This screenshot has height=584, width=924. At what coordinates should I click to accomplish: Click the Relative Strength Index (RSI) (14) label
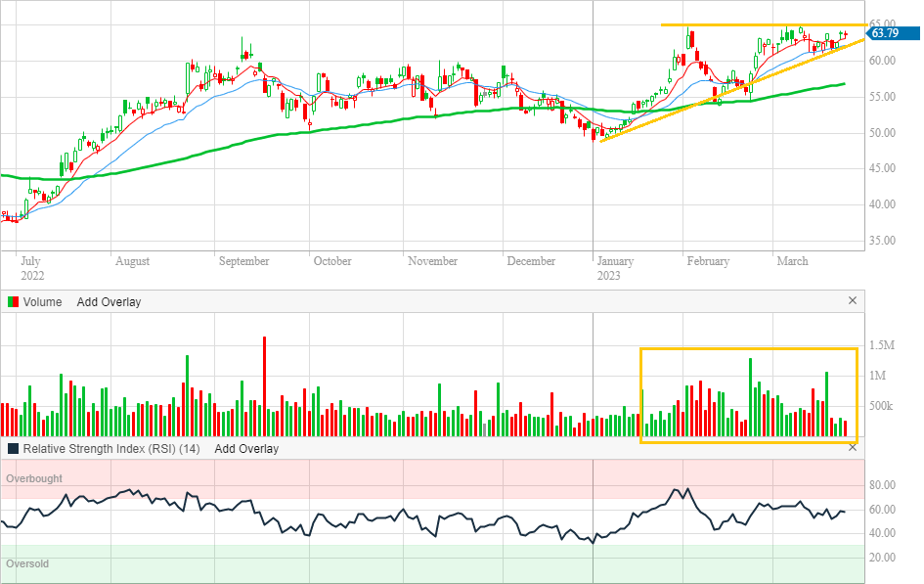click(x=111, y=449)
